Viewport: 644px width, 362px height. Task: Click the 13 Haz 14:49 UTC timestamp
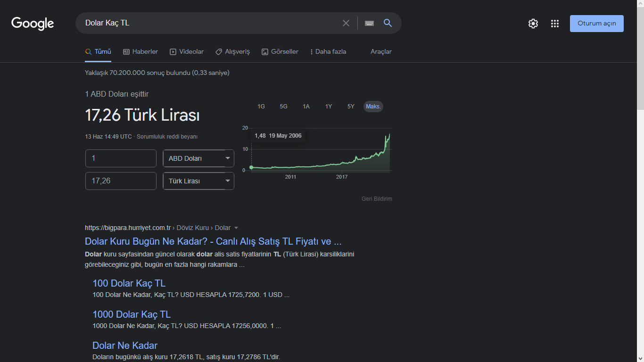[x=108, y=137]
